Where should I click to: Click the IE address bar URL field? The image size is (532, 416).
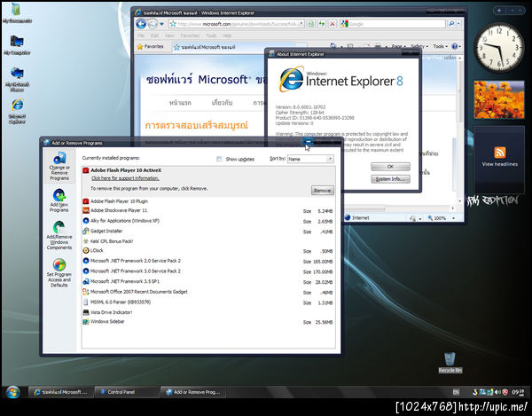tap(237, 24)
